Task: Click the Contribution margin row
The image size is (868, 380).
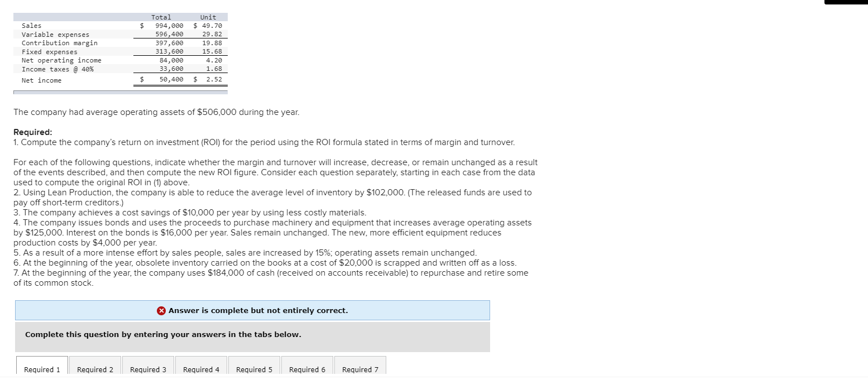Action: (60, 42)
